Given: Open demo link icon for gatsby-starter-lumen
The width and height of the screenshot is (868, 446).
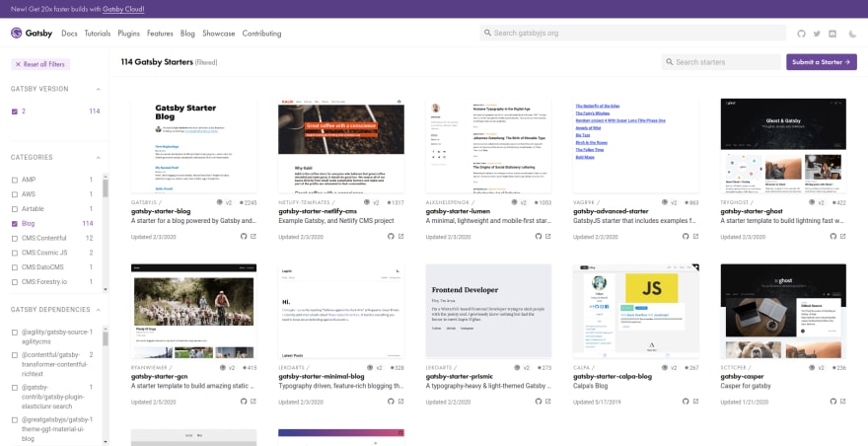Looking at the screenshot, I should point(548,236).
